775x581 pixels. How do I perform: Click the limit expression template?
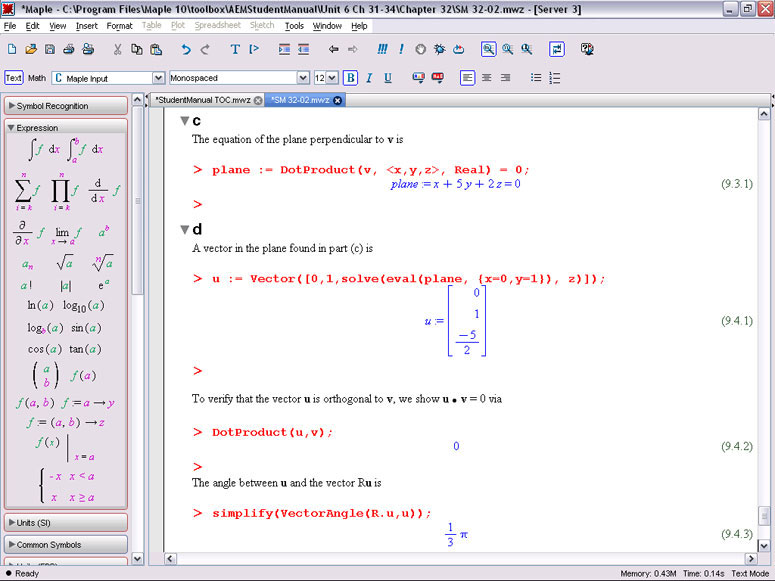(x=68, y=233)
